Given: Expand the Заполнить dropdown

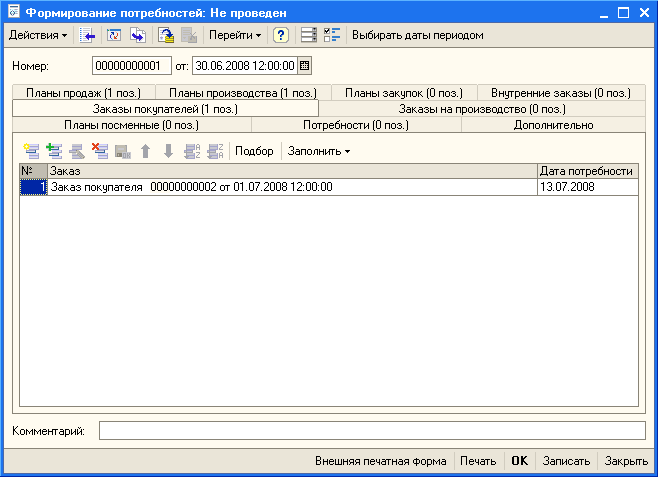Looking at the screenshot, I should click(x=319, y=151).
